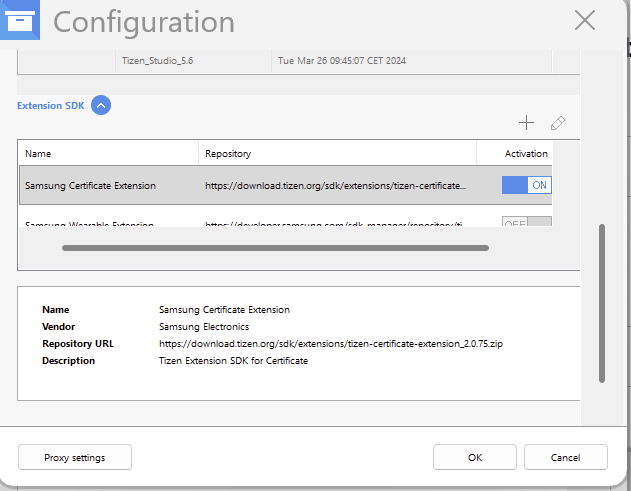Image resolution: width=631 pixels, height=491 pixels.
Task: Click the edit pencil icon
Action: coord(558,123)
